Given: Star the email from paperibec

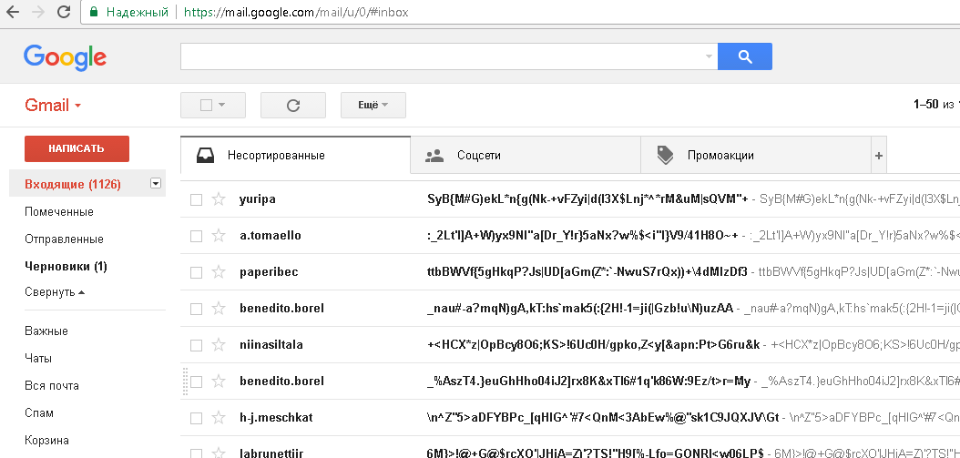Looking at the screenshot, I should 219,272.
